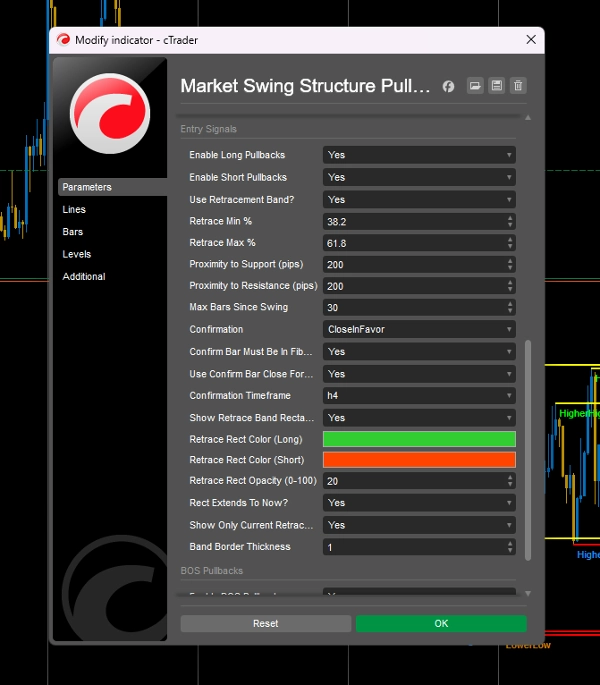
Task: Switch to the Bars tab
Action: 73,232
